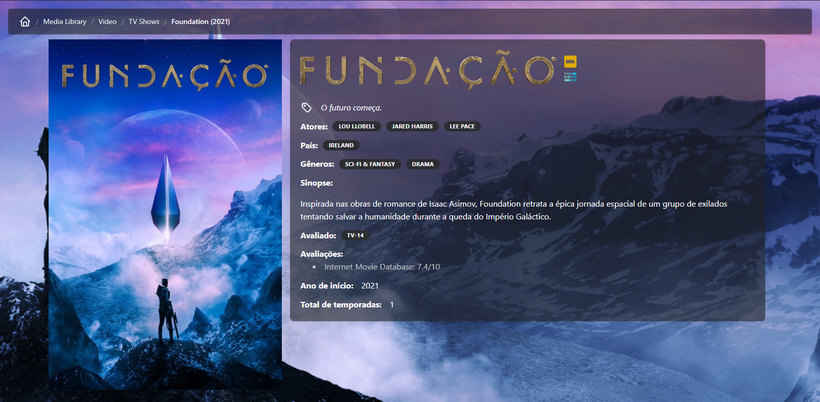Click the 'Gêneros:' label
This screenshot has width=820, height=402.
(317, 164)
